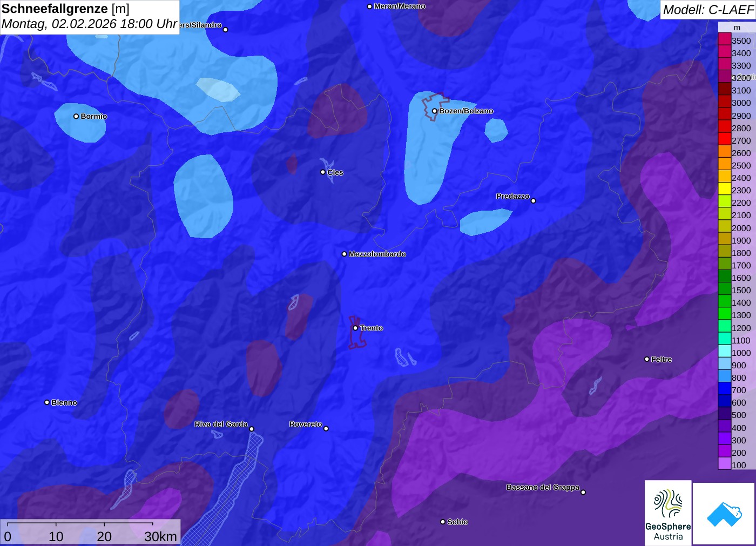The image size is (756, 546).
Task: Click the Bassano del Grappa marker dot
Action: [x=583, y=492]
